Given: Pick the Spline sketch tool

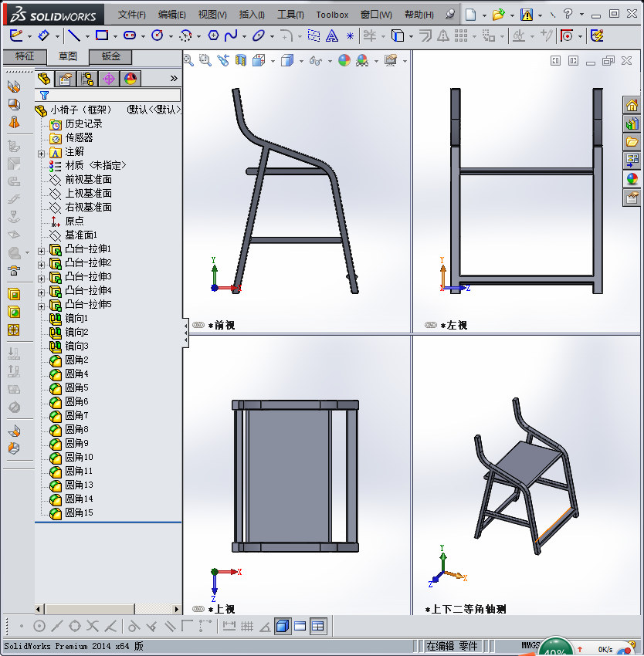Looking at the screenshot, I should coord(230,35).
